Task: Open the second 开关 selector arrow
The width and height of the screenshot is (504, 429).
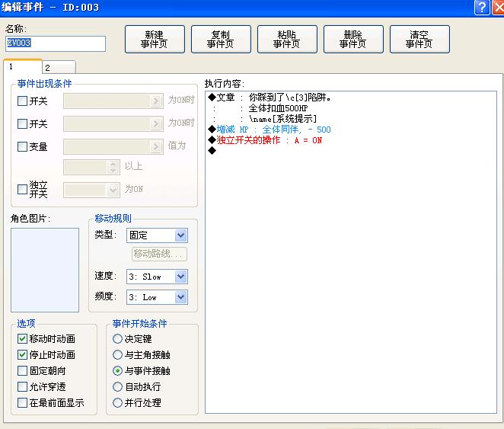Action: (156, 123)
